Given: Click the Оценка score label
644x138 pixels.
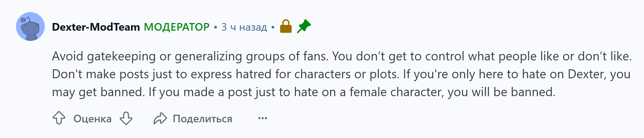Looking at the screenshot, I should [x=92, y=119].
